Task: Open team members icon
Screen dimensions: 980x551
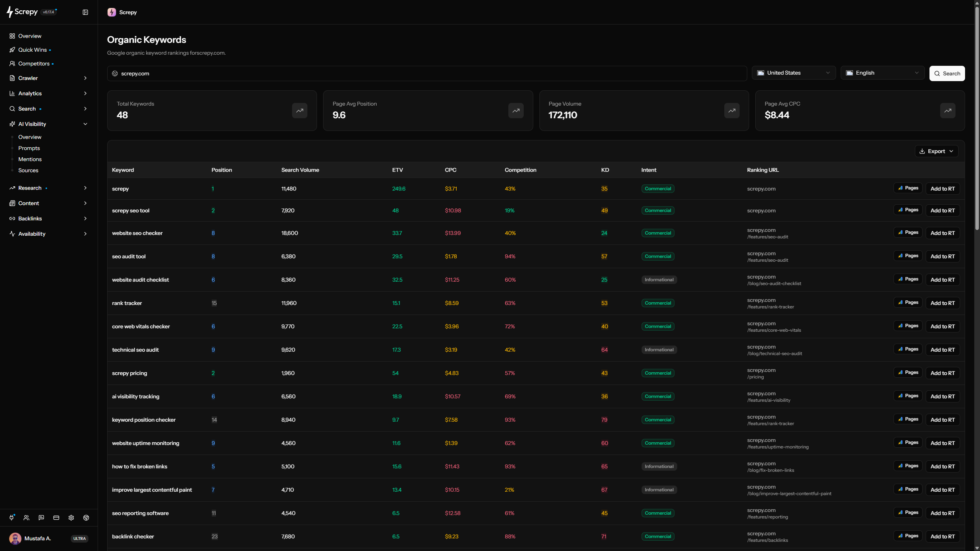Action: (x=26, y=518)
